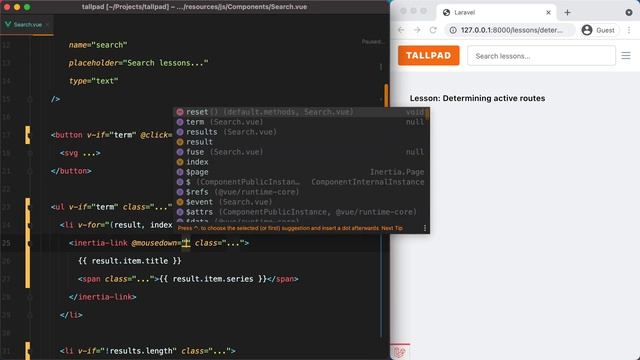The height and width of the screenshot is (360, 640).
Task: Choose the $attrs autocomplete suggestion
Action: point(302,212)
